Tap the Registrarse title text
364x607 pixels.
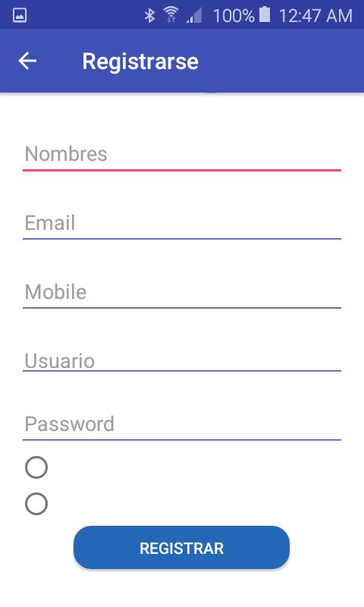pyautogui.click(x=140, y=61)
